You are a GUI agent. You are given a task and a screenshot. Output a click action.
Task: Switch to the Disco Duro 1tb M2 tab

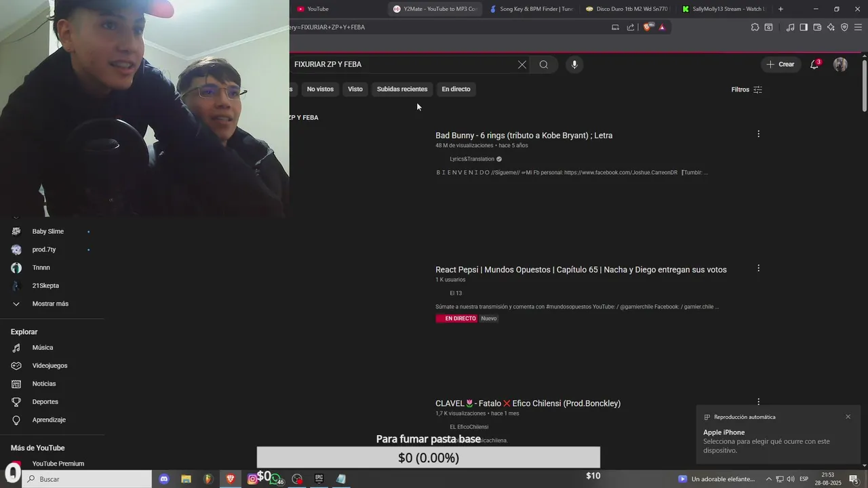(627, 9)
